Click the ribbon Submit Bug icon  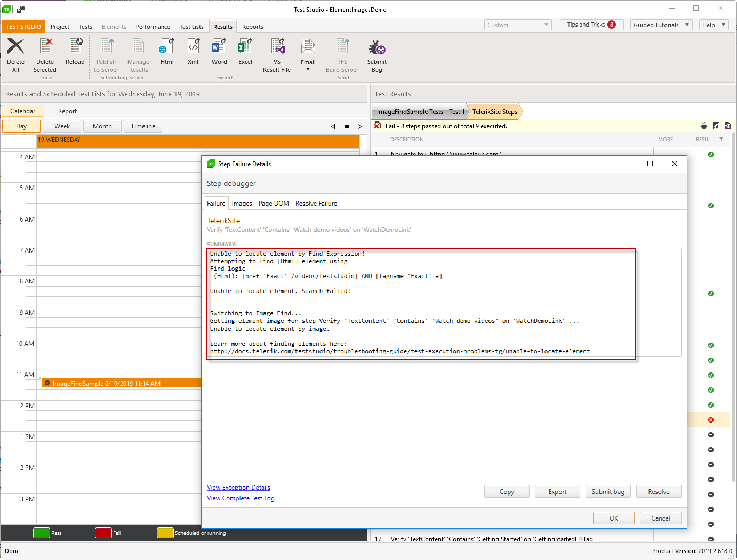[376, 47]
